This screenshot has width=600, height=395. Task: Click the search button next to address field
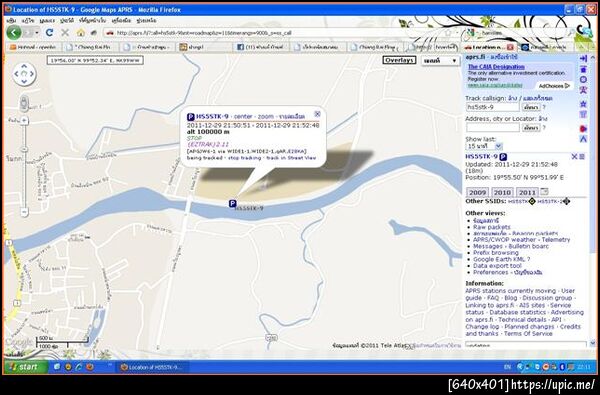[x=531, y=128]
